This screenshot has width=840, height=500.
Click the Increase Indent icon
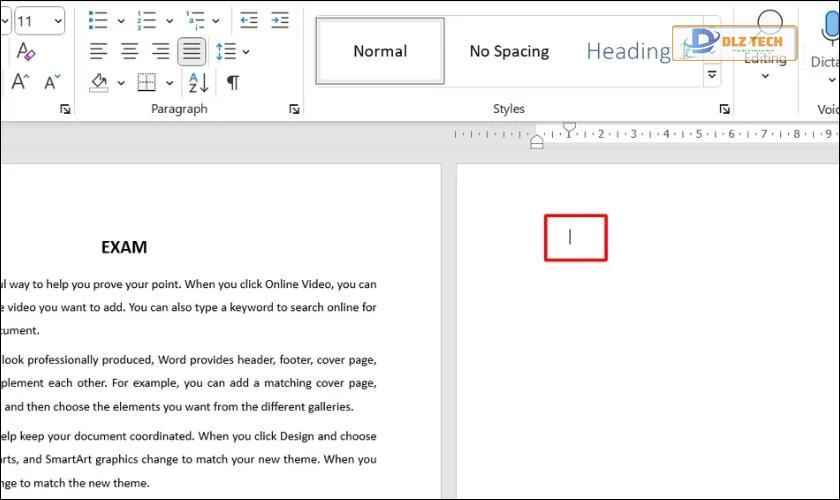280,20
